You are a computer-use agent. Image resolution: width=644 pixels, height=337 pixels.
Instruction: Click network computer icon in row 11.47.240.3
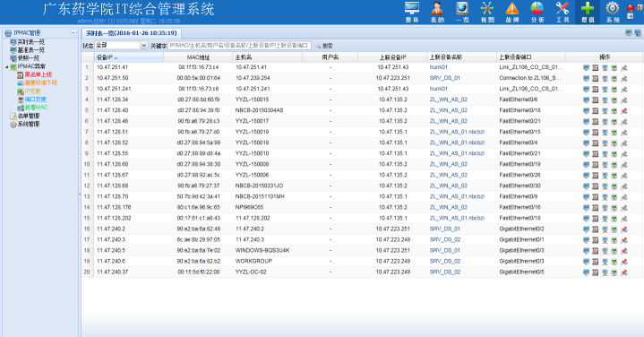tap(605, 240)
